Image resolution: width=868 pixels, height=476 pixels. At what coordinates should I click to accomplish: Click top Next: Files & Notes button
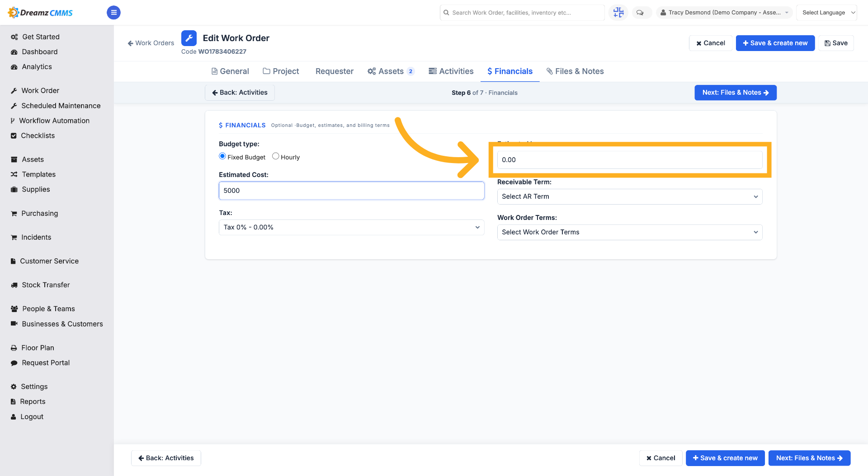point(736,93)
